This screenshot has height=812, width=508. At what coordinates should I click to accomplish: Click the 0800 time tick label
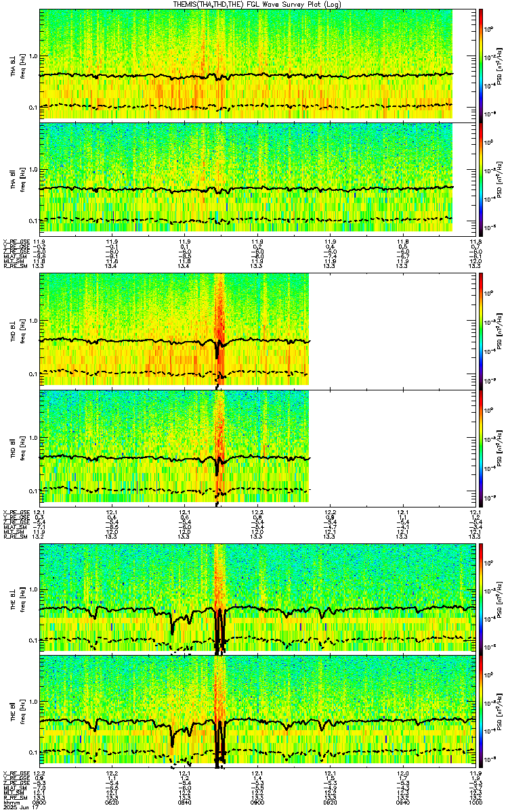40,802
